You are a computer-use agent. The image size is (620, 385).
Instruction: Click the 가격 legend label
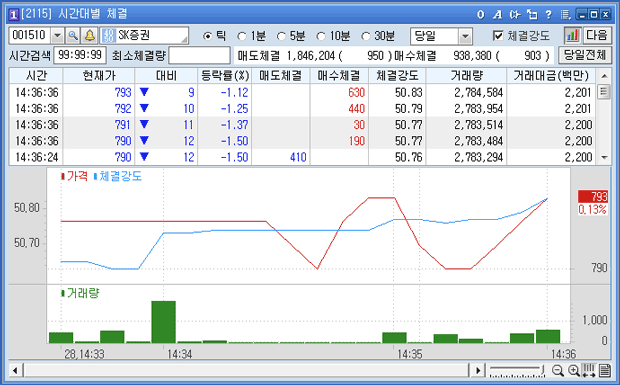[x=77, y=176]
